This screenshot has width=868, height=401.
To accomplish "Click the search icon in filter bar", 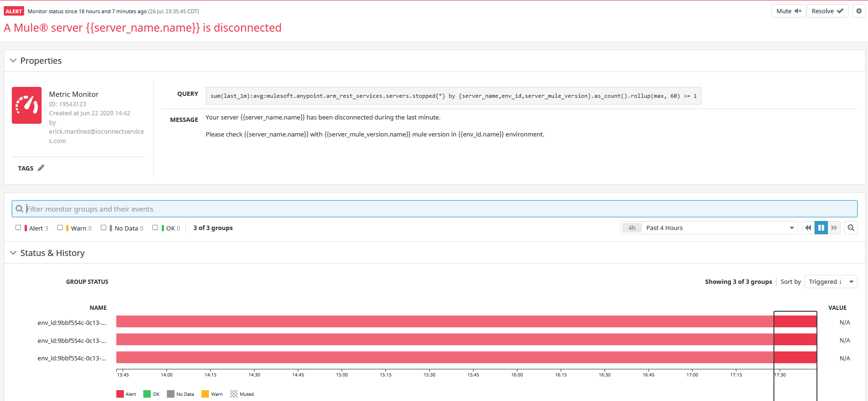I will 19,209.
